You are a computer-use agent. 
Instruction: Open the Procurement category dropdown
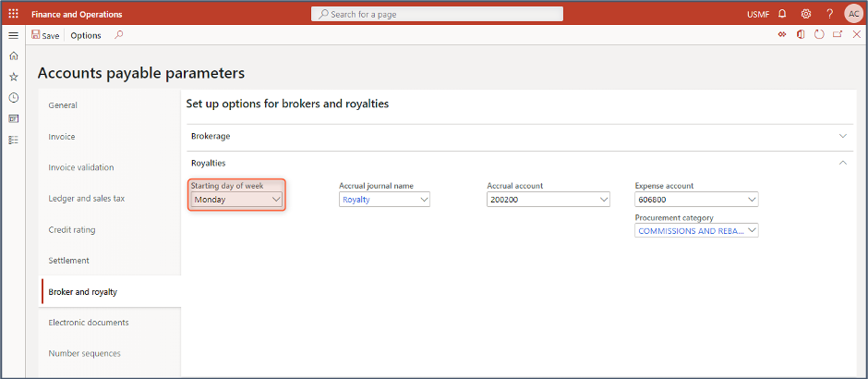click(752, 231)
